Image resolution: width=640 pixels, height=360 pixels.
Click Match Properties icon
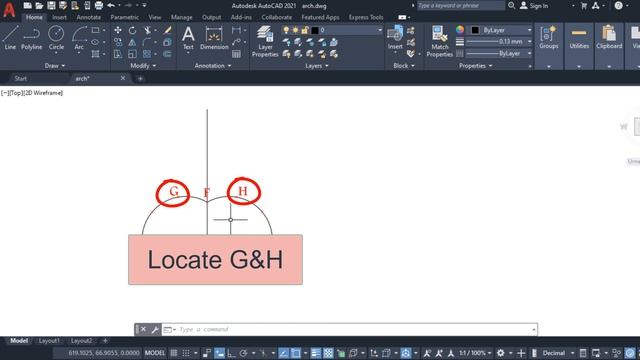click(x=440, y=41)
